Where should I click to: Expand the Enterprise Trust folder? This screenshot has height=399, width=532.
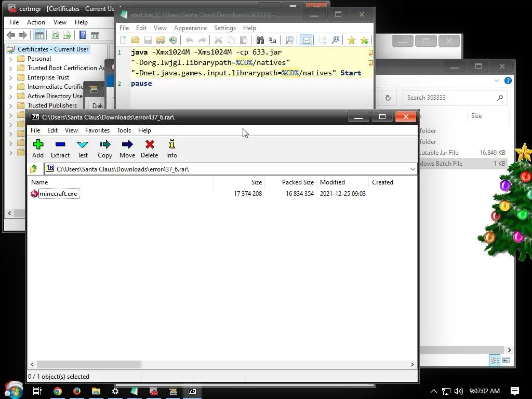pos(11,78)
